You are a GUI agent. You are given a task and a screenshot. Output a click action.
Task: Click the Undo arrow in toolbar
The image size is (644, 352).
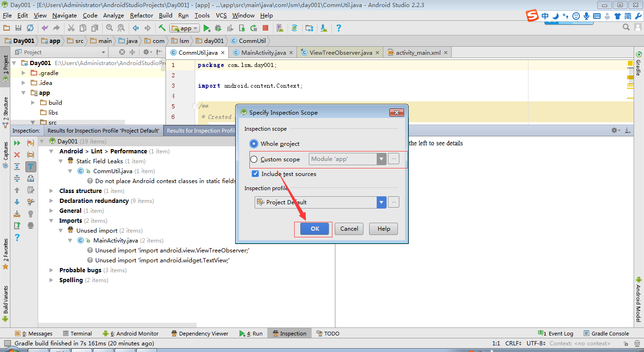(x=45, y=28)
